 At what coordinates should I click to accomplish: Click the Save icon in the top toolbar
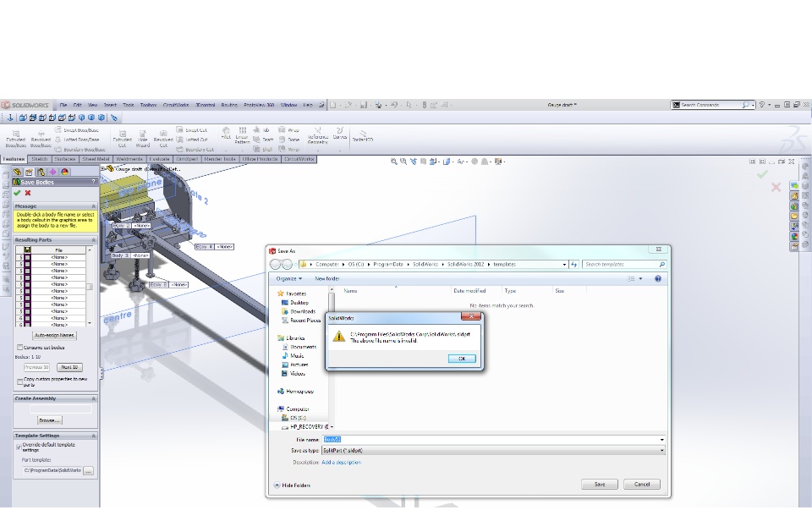coord(364,105)
